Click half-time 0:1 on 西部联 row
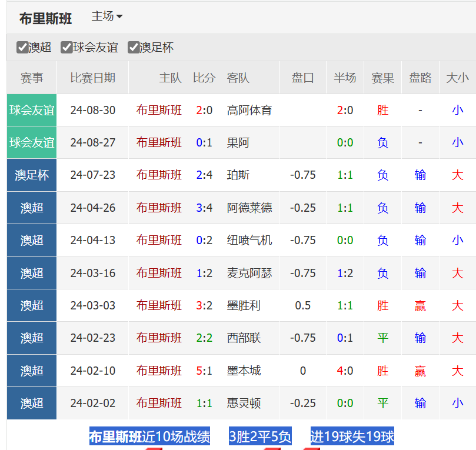476x450 pixels. 345,338
